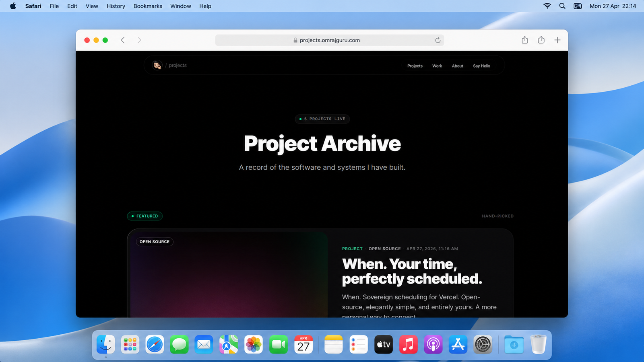644x362 pixels.
Task: Open App Store from the Dock
Action: [x=458, y=344]
